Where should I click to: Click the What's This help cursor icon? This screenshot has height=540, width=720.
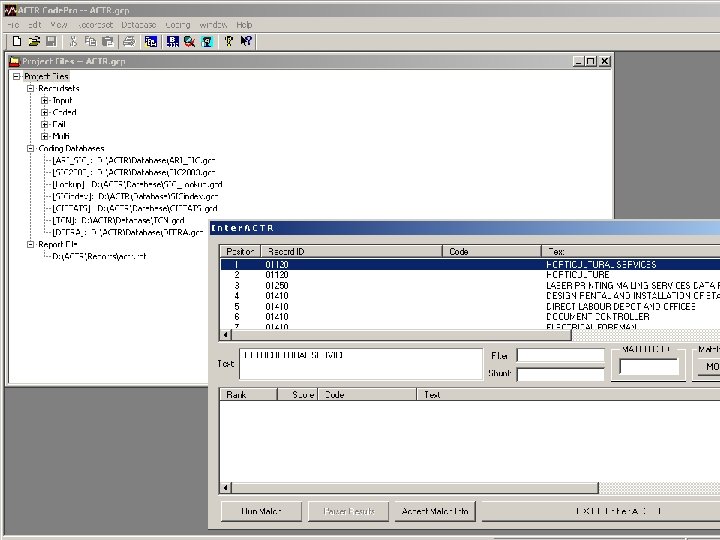click(x=246, y=41)
